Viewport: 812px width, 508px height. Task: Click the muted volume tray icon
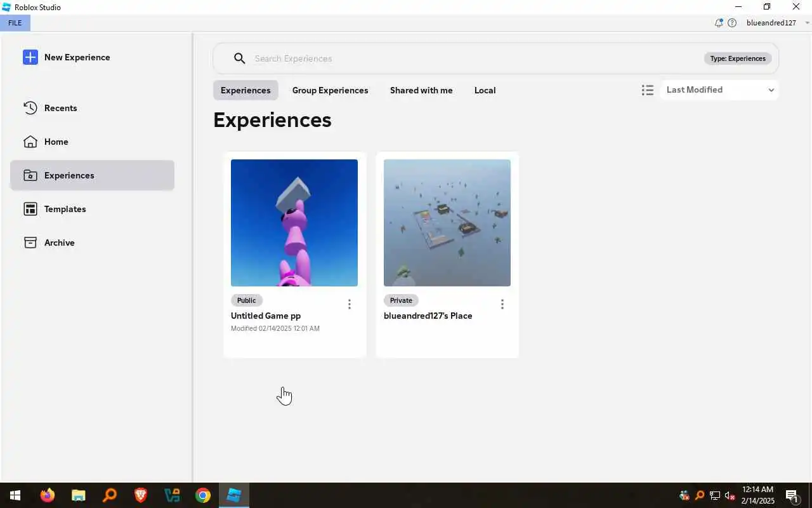(x=730, y=495)
